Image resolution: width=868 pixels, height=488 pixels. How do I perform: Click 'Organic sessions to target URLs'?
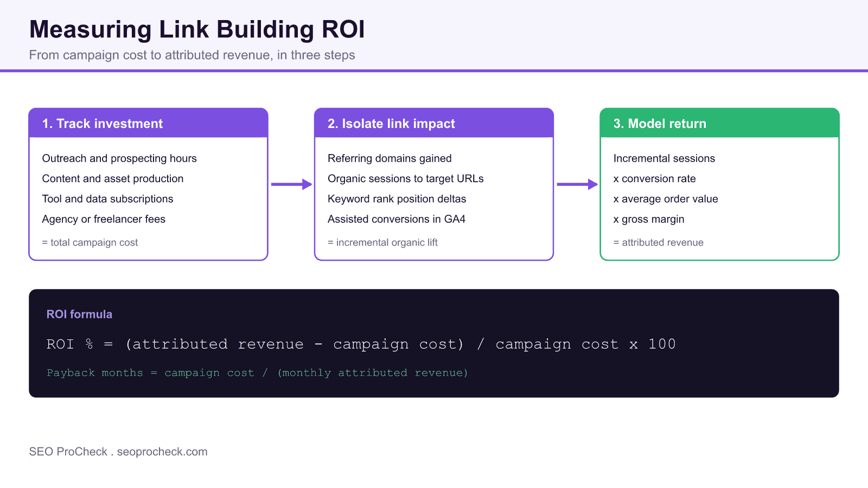coord(406,178)
